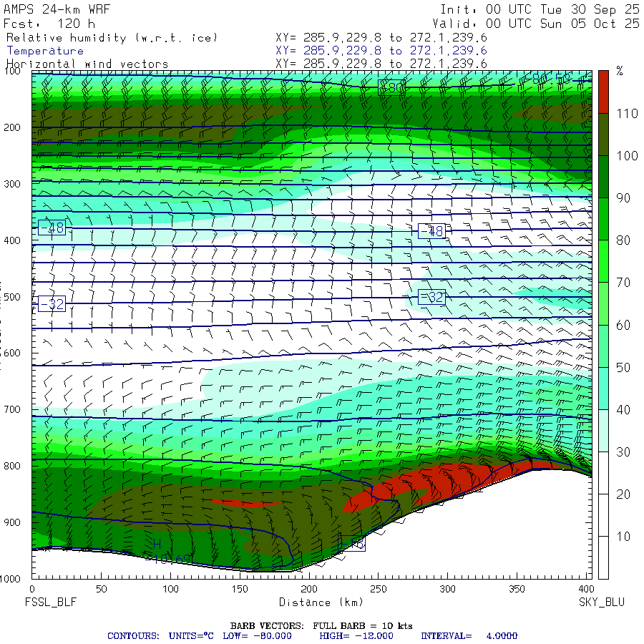Click 'Valid: 00 UTC Sun 05 Oct 25' text
Image resolution: width=644 pixels, height=644 pixels.
[536, 24]
